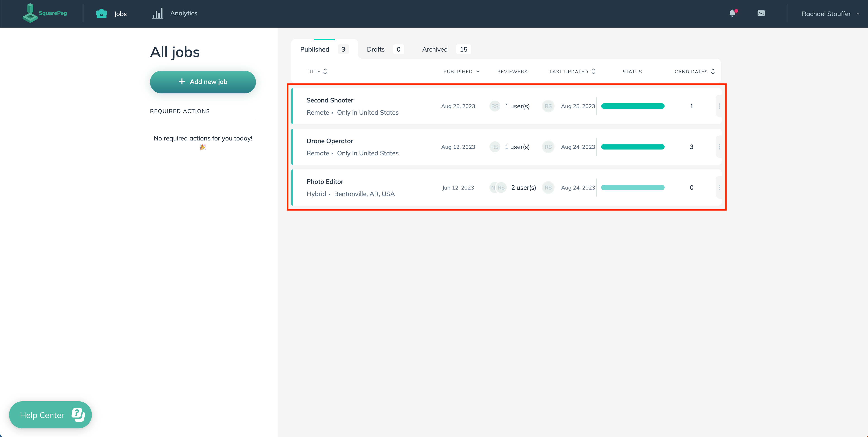Select the Published jobs tab

(323, 49)
